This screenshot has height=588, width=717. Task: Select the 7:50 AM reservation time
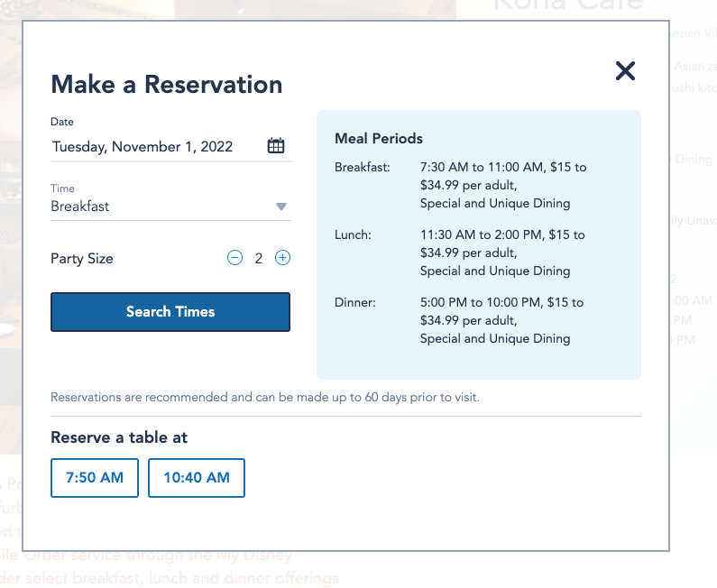point(95,478)
